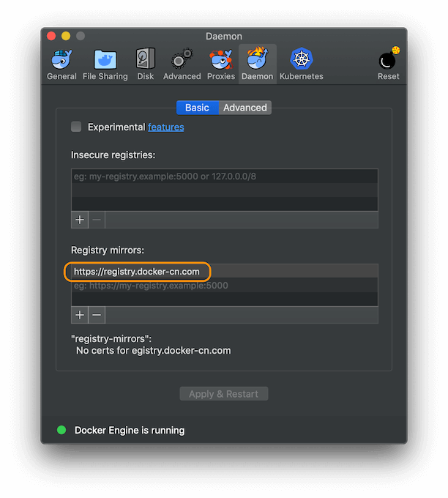Click the "Docker Engine is running" status text
The width and height of the screenshot is (448, 498).
(x=130, y=431)
